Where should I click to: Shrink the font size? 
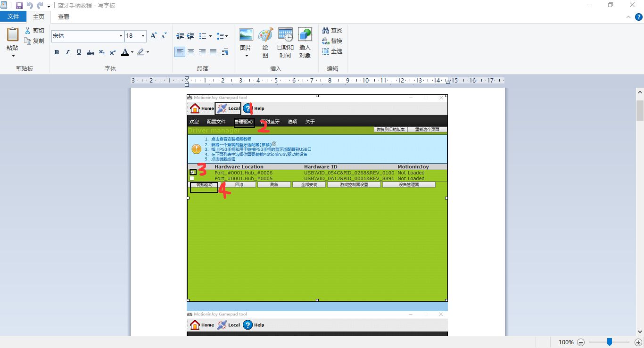(164, 36)
